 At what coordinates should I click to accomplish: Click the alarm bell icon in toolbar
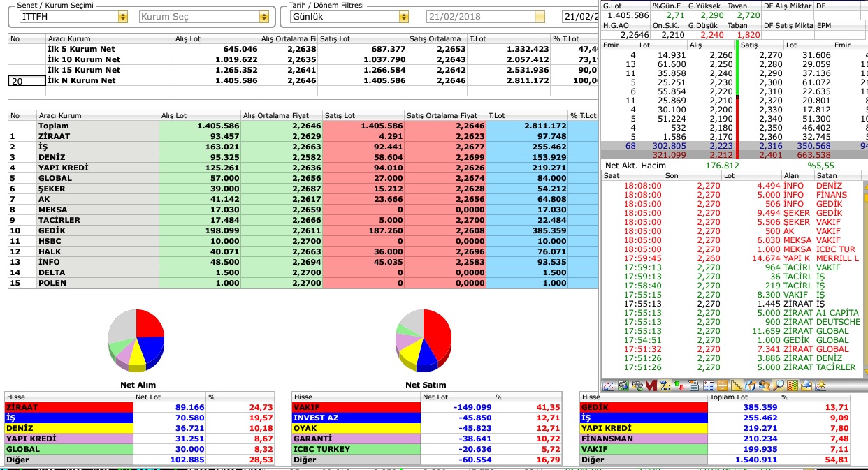807,385
